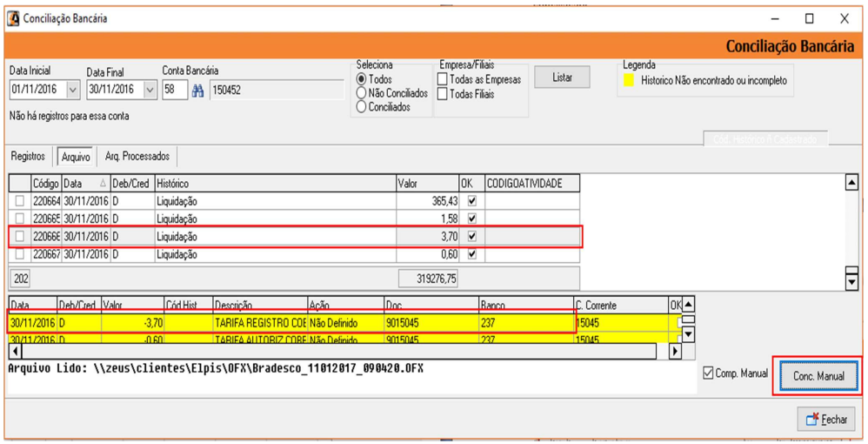Click the Ação column header
The height and width of the screenshot is (444, 868).
pyautogui.click(x=346, y=305)
